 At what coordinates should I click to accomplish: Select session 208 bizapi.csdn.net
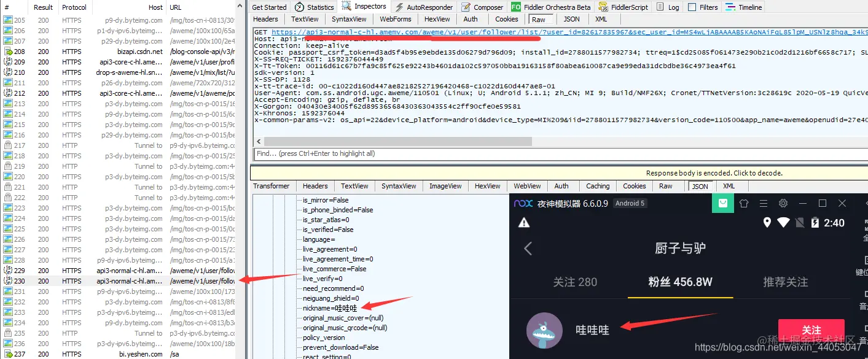click(118, 52)
